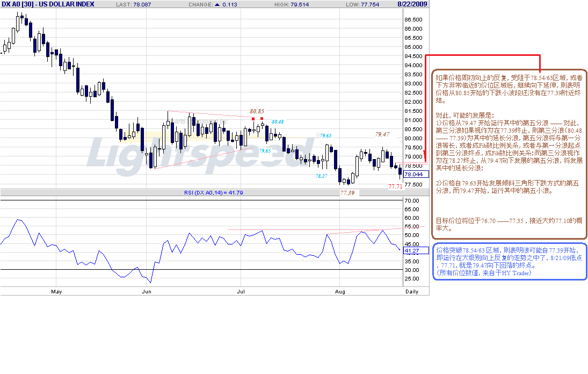The width and height of the screenshot is (588, 374).
Task: Click the May label on time axis
Action: click(56, 291)
